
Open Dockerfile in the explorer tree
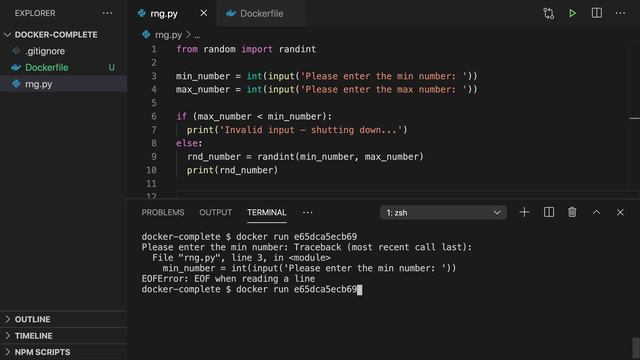pyautogui.click(x=47, y=67)
